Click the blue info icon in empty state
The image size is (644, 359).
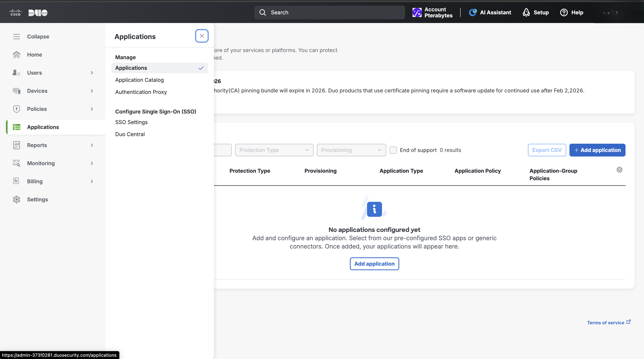point(374,209)
